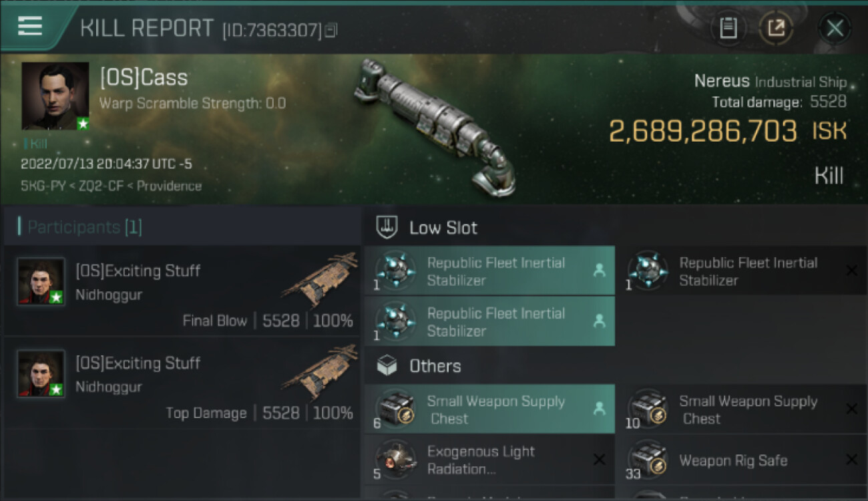The image size is (868, 501).
Task: View the [OS]Cass pilot portrait
Action: click(x=55, y=96)
